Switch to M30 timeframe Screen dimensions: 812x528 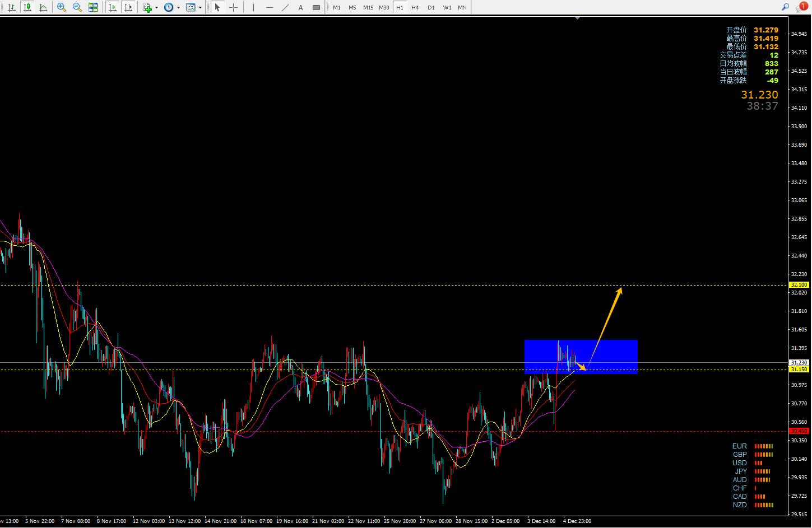pyautogui.click(x=384, y=7)
